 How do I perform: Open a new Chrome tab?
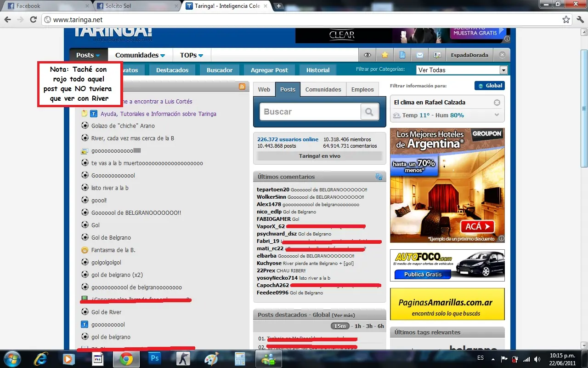tap(278, 6)
